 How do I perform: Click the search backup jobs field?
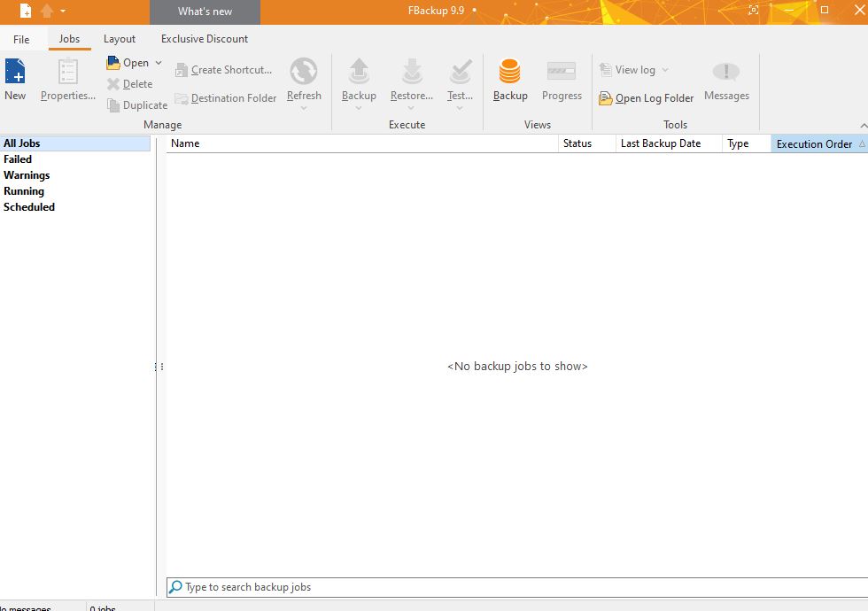pos(517,587)
